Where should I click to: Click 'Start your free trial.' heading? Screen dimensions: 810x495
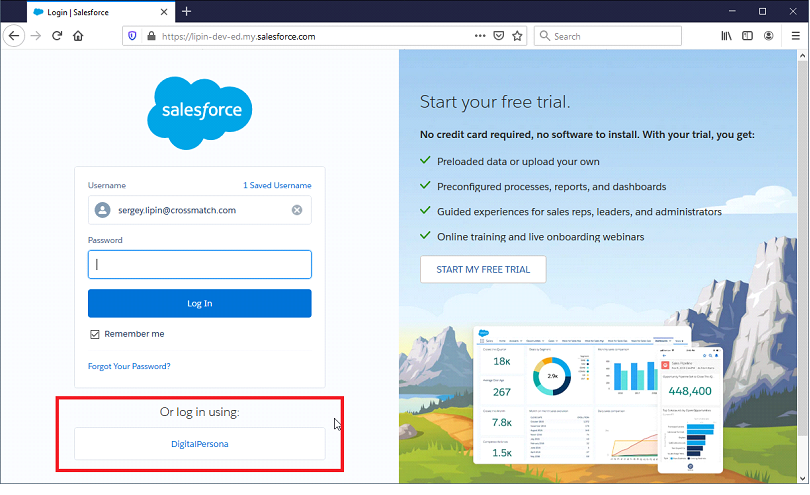click(x=495, y=102)
